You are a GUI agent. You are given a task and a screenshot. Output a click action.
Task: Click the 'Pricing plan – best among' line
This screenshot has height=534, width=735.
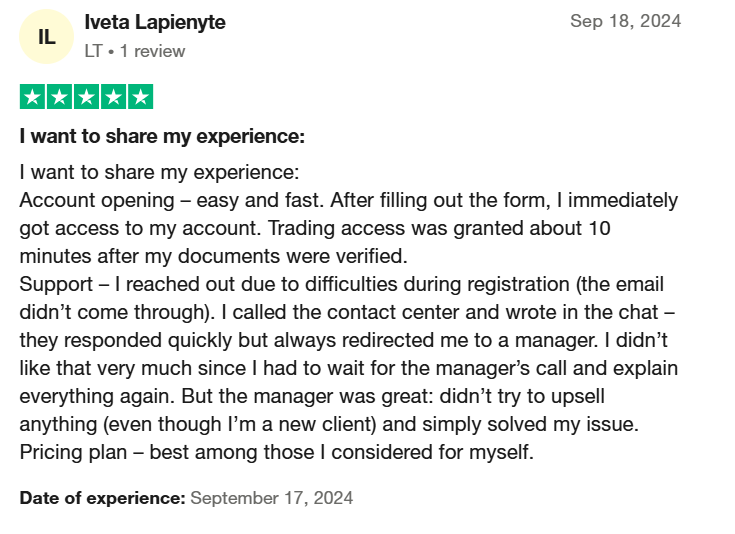coord(277,452)
